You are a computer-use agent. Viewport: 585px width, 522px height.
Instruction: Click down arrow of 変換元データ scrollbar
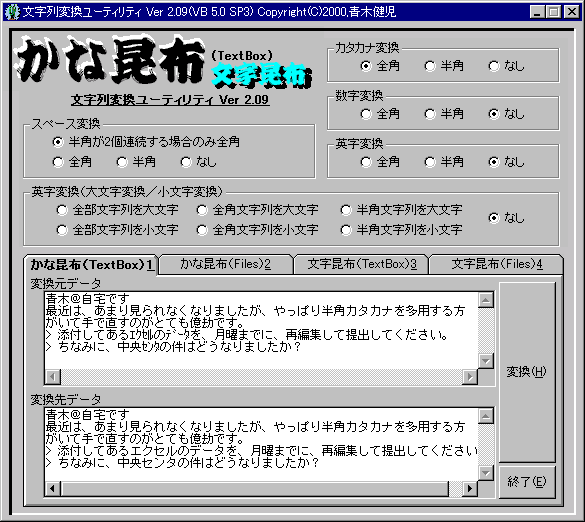tap(486, 361)
